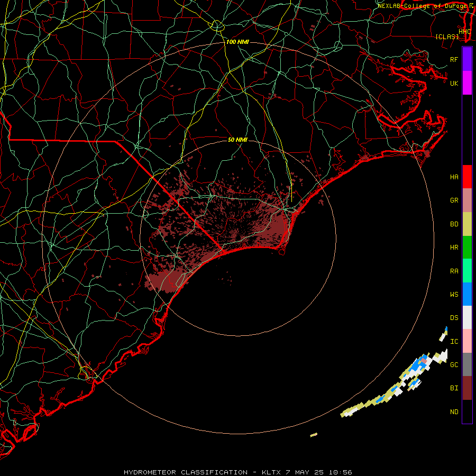Click the NEXLAB-College of DuPage text
This screenshot has width=476, height=476.
(423, 6)
